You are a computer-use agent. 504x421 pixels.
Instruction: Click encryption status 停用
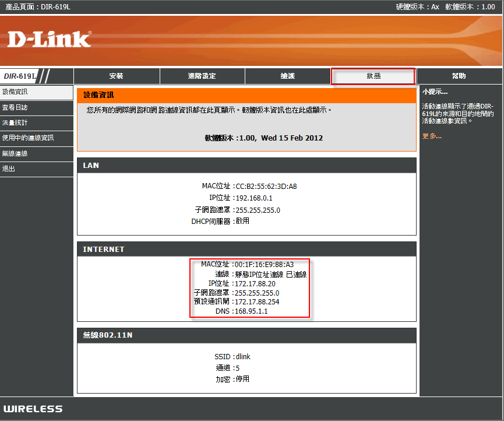click(x=242, y=379)
